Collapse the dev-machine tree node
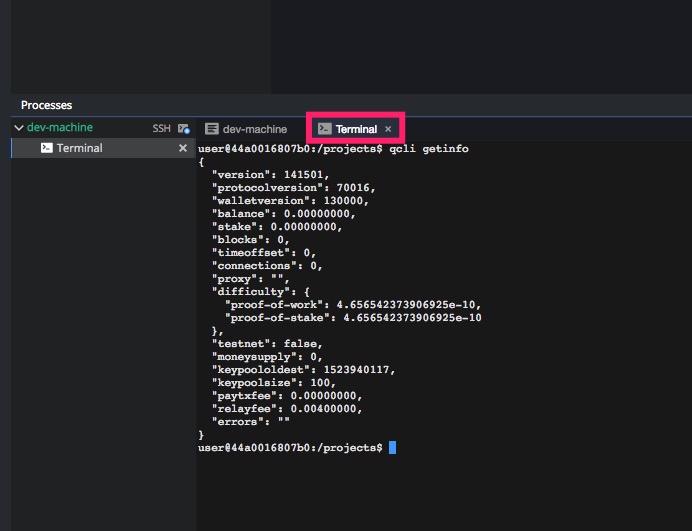Image resolution: width=692 pixels, height=531 pixels. (19, 128)
